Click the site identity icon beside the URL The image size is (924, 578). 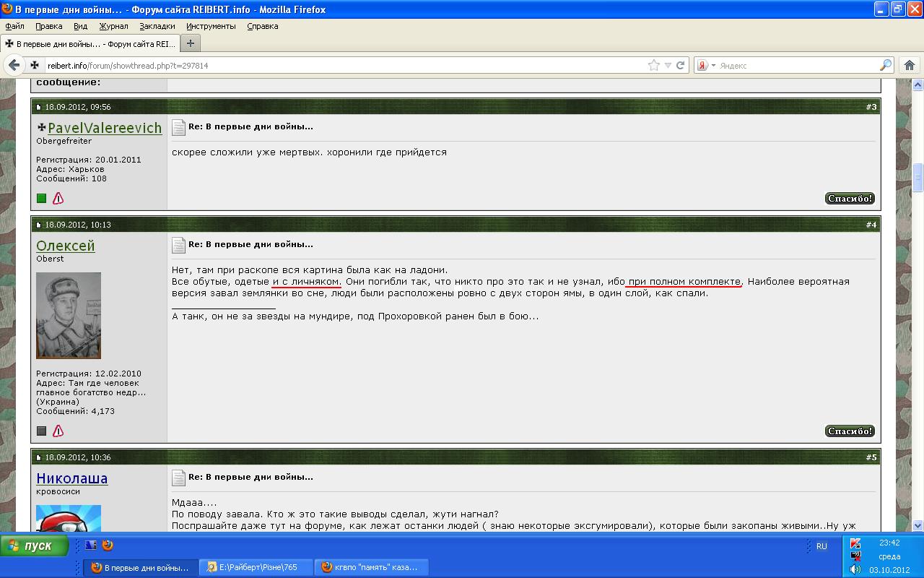[34, 65]
